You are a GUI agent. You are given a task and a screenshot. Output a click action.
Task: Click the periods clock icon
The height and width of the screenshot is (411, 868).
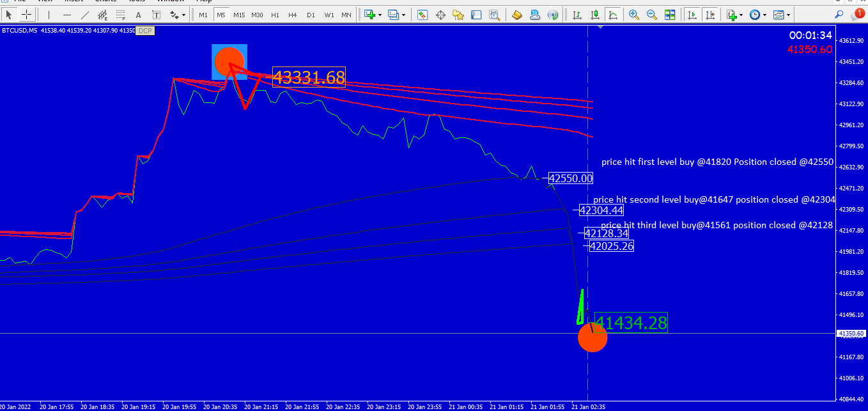pos(755,14)
